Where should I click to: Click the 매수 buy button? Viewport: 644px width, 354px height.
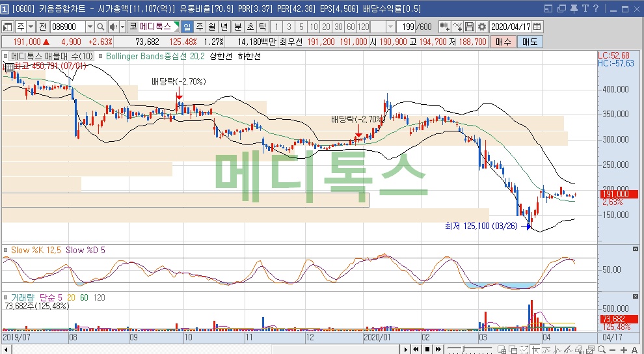(x=503, y=42)
